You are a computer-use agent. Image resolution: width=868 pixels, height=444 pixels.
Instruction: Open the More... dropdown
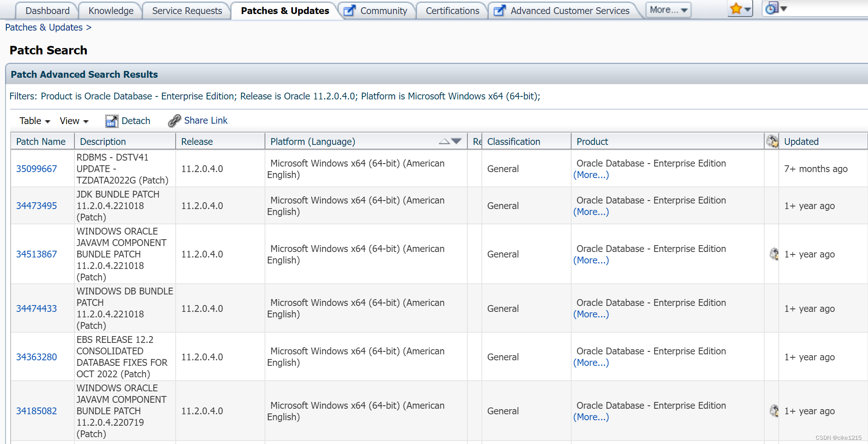point(667,9)
